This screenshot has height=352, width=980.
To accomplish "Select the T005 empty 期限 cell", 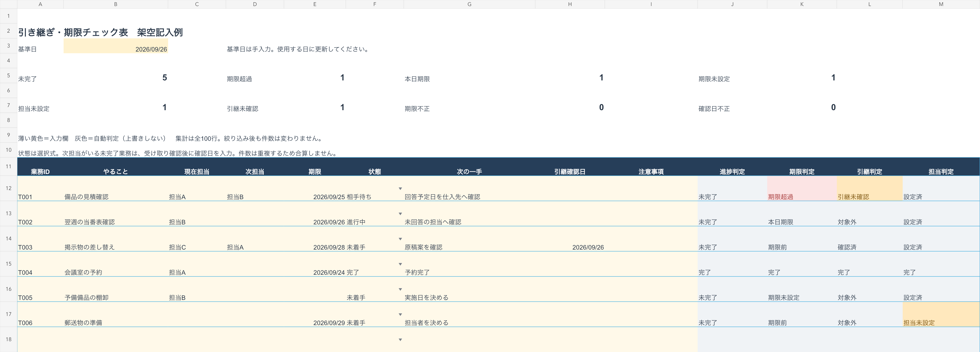I will coord(315,289).
